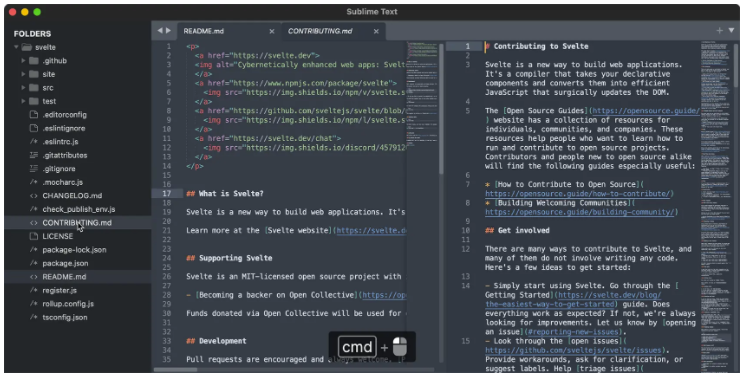Open LICENSE file in the sidebar

click(58, 236)
